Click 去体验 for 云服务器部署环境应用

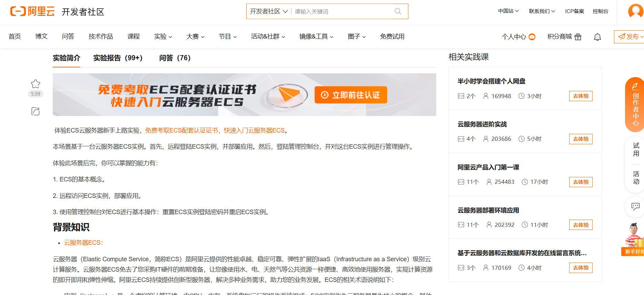click(581, 225)
